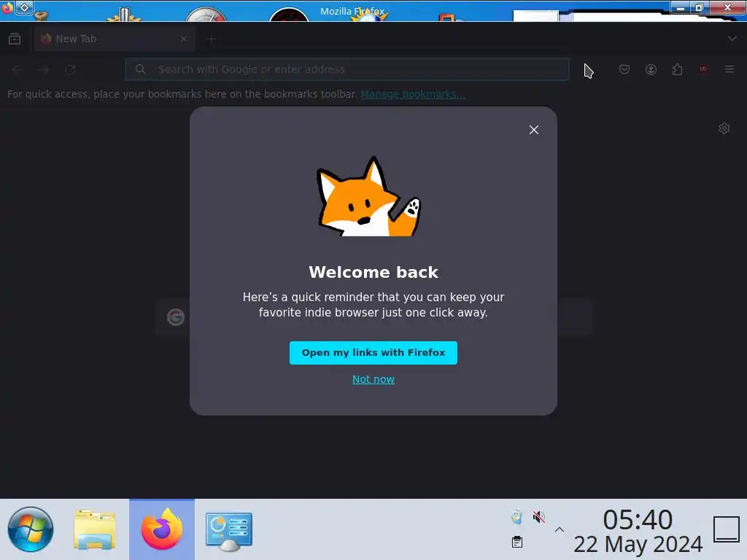The width and height of the screenshot is (747, 560).
Task: Unmute the volume tray icon
Action: (x=539, y=517)
